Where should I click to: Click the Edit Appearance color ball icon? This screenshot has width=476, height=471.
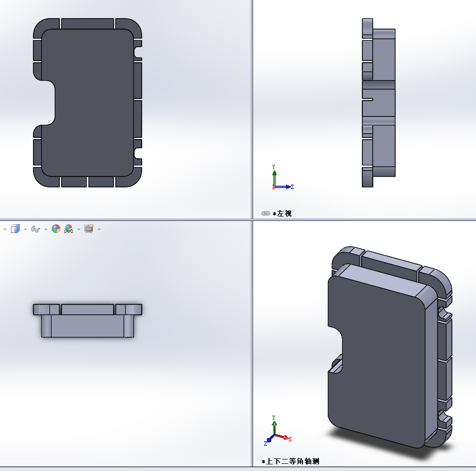pyautogui.click(x=56, y=229)
